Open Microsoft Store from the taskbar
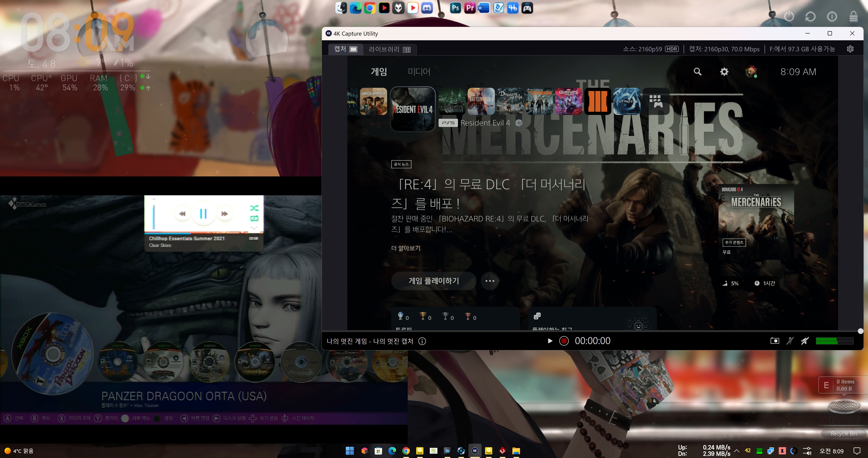 tap(378, 451)
